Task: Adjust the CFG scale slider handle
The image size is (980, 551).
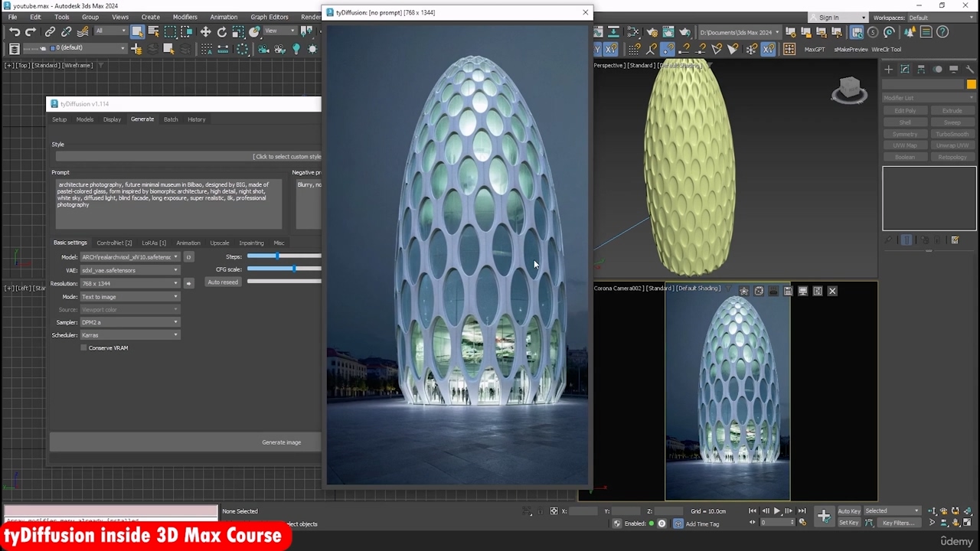Action: point(294,269)
